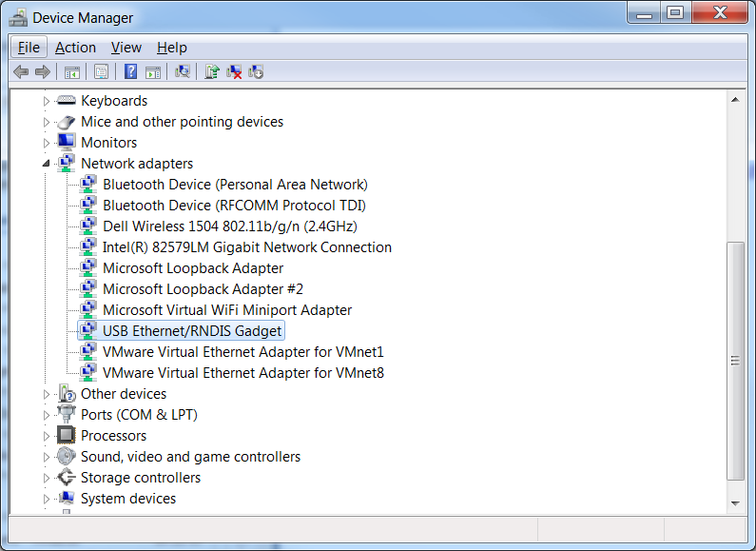This screenshot has width=756, height=551.
Task: Collapse the Network adapters category
Action: click(x=46, y=164)
